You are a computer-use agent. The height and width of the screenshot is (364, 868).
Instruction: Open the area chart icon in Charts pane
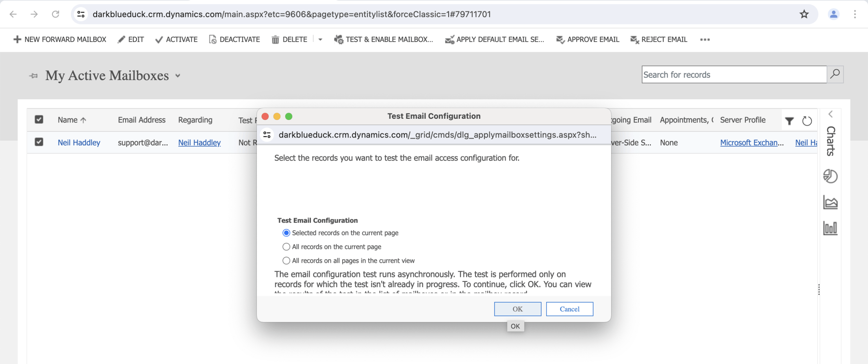coord(830,202)
